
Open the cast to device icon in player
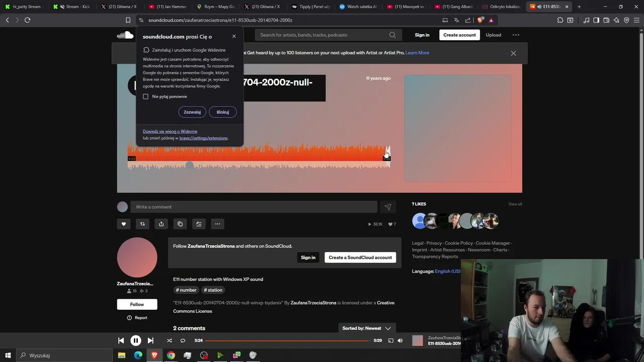click(x=390, y=340)
